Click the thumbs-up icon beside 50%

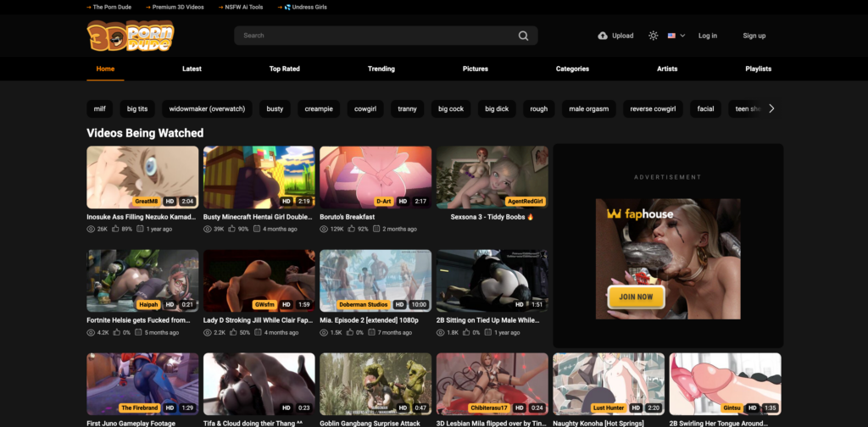(234, 333)
